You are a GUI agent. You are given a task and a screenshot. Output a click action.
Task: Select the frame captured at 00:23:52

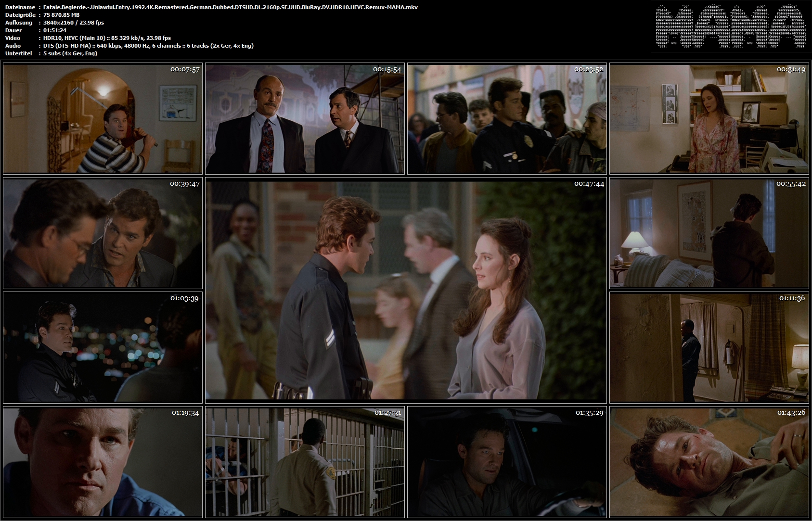pyautogui.click(x=507, y=119)
